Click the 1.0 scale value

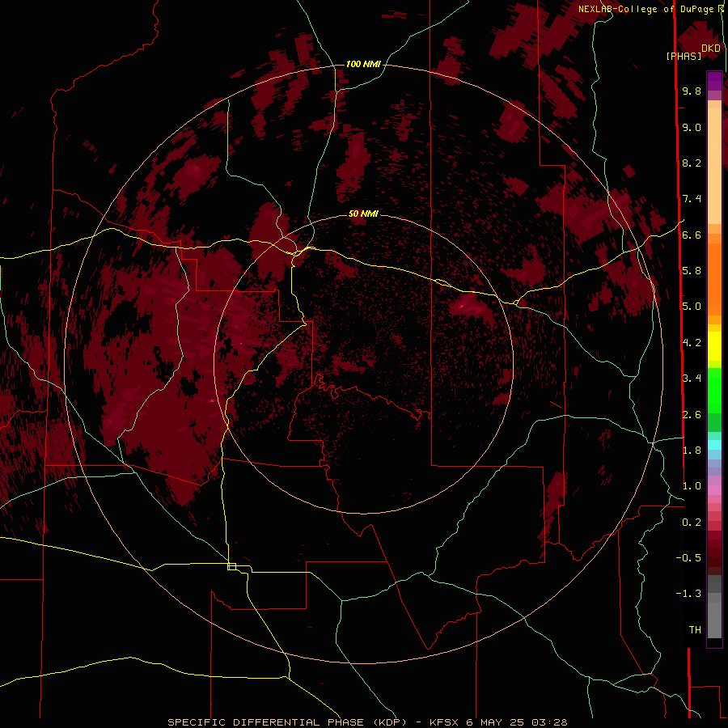coord(692,486)
